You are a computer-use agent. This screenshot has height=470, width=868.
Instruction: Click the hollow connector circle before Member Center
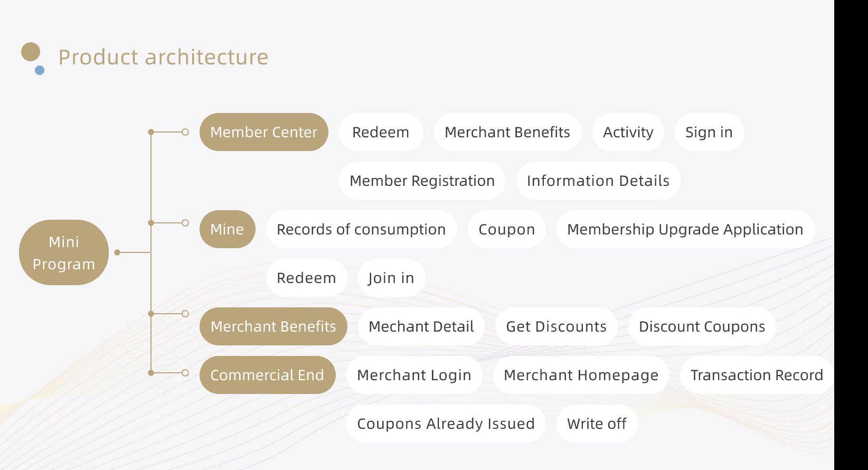(185, 132)
